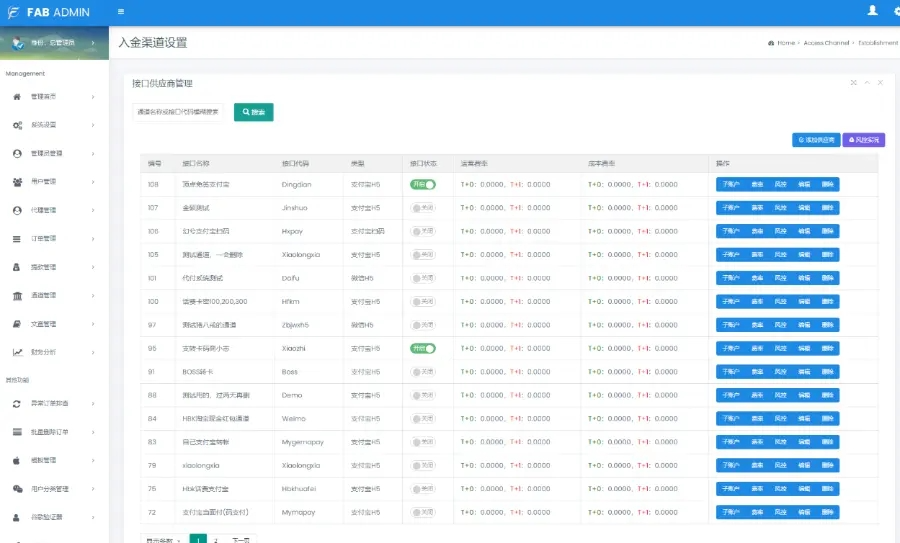Click the Apple logo icon in sidebar
The height and width of the screenshot is (543, 900).
pos(17,460)
